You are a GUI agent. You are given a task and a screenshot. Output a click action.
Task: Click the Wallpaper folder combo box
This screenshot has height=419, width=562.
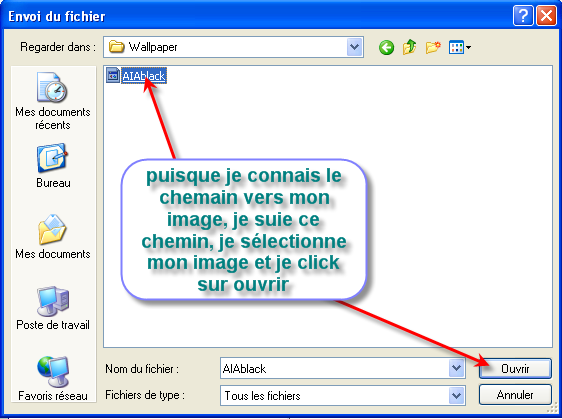233,47
